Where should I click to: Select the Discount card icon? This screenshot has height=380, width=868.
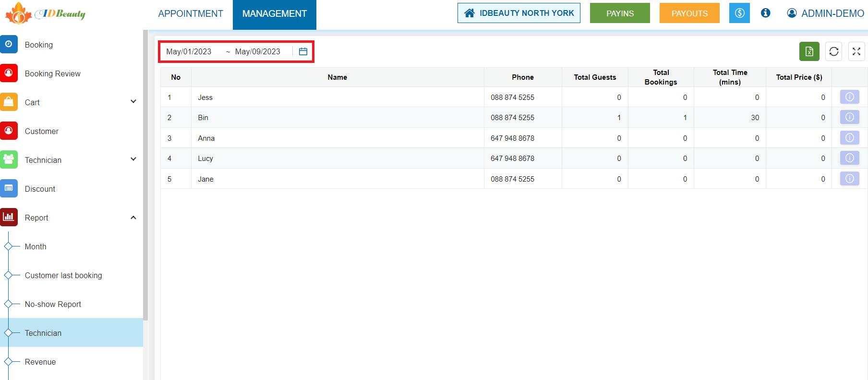point(9,188)
